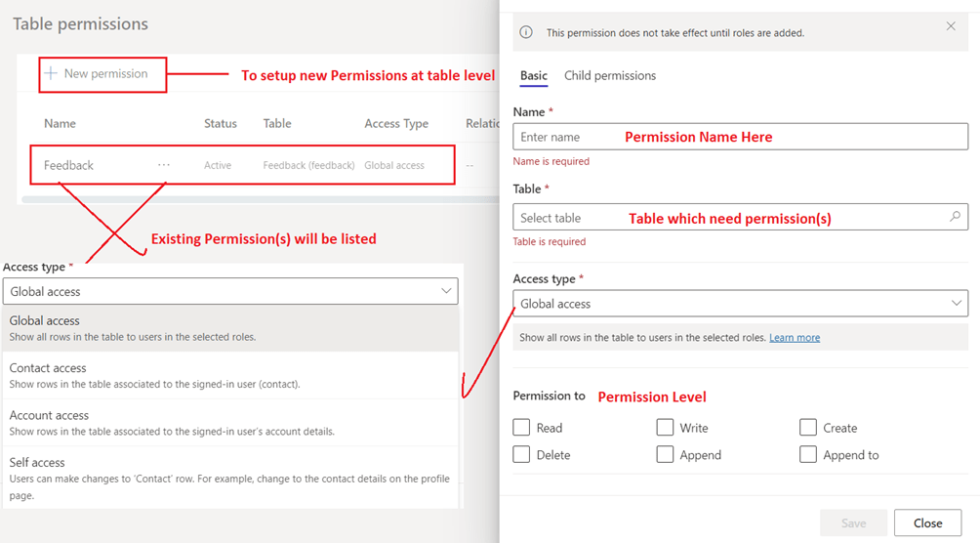Image resolution: width=980 pixels, height=543 pixels.
Task: Check the Write permission checkbox
Action: [665, 428]
